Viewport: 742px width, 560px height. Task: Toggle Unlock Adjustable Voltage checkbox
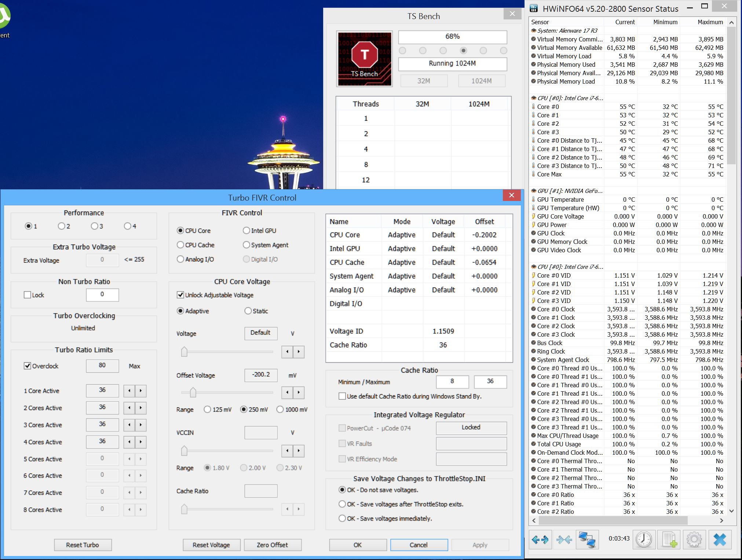[x=180, y=295]
